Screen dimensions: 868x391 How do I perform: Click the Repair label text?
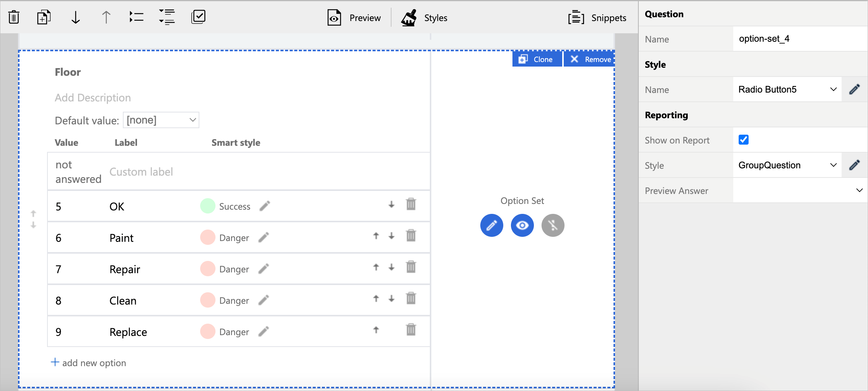click(x=125, y=269)
